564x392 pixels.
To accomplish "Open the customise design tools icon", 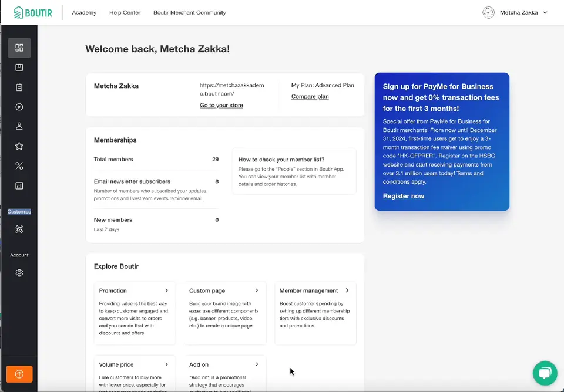I will [19, 229].
